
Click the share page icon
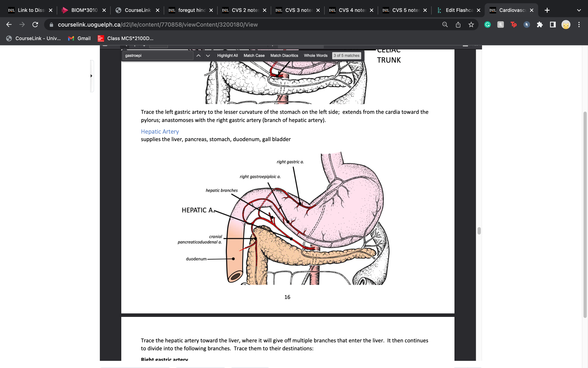coord(458,25)
